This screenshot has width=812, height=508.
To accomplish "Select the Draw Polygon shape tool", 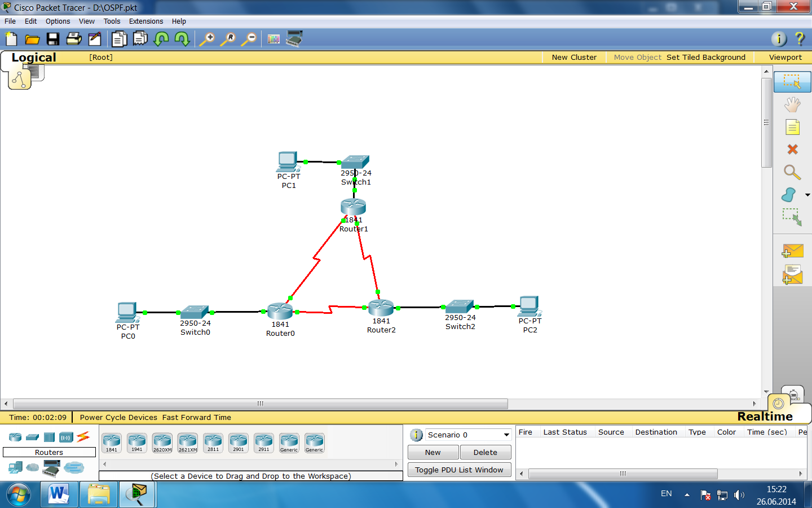I will pyautogui.click(x=789, y=195).
